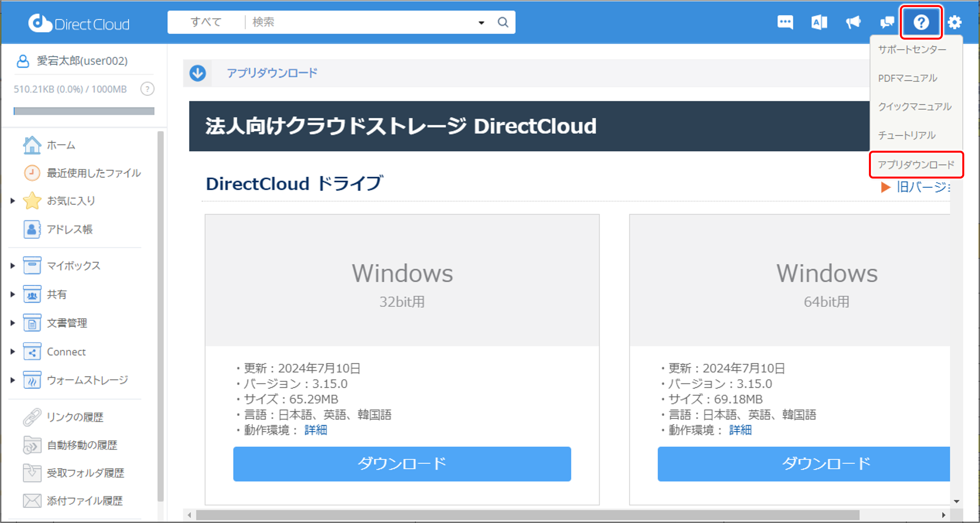Open the settings gear icon

954,22
